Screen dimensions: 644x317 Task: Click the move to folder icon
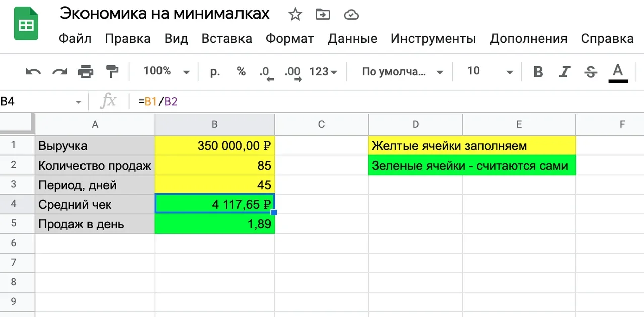323,15
